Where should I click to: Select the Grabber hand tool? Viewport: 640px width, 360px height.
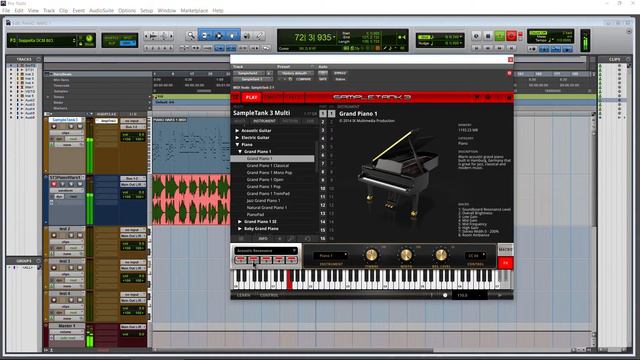232,36
